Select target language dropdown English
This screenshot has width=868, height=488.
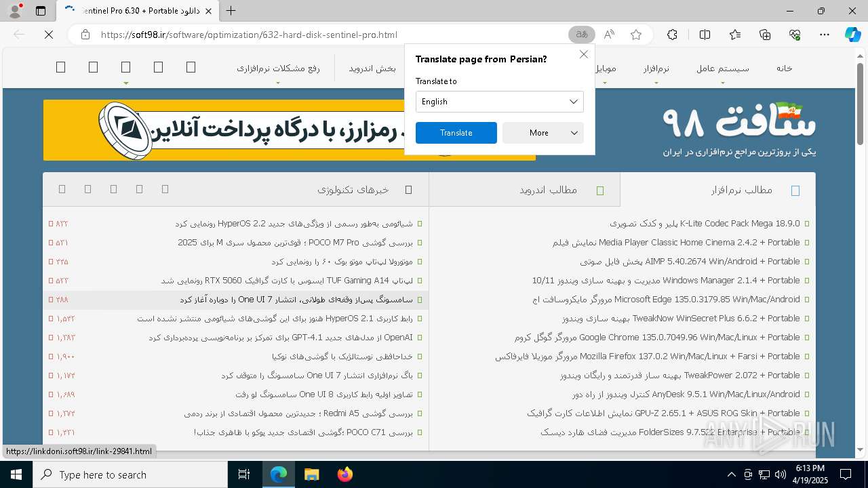[x=499, y=102]
